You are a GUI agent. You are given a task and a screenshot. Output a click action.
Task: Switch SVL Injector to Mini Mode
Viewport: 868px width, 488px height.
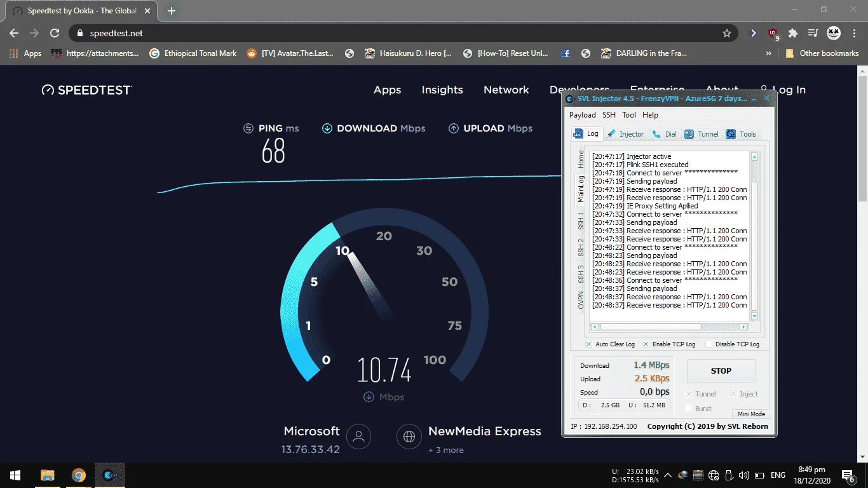pyautogui.click(x=751, y=414)
